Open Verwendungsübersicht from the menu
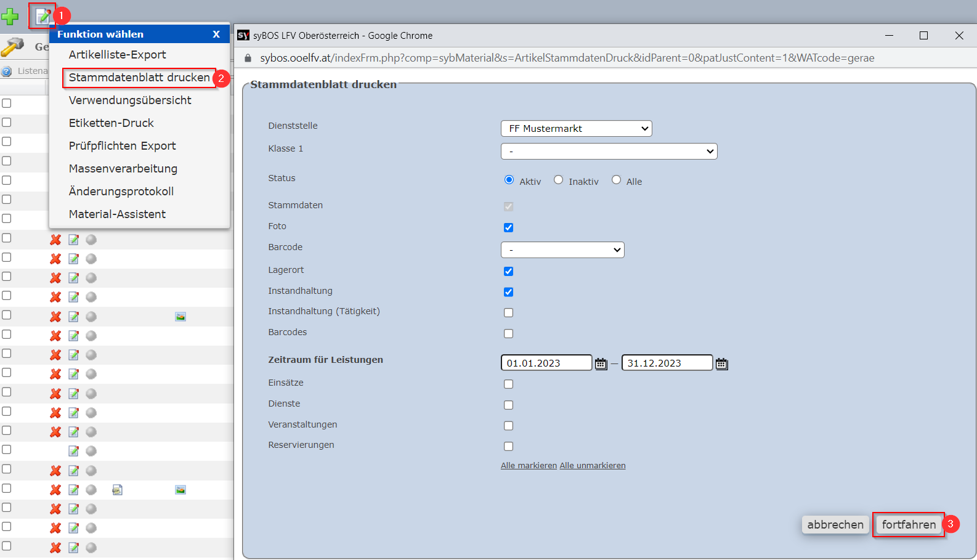The height and width of the screenshot is (560, 977). [130, 100]
